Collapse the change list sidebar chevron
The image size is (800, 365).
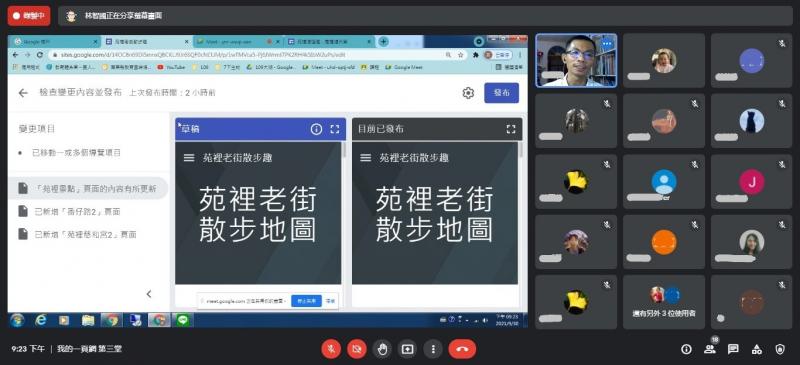pyautogui.click(x=149, y=294)
